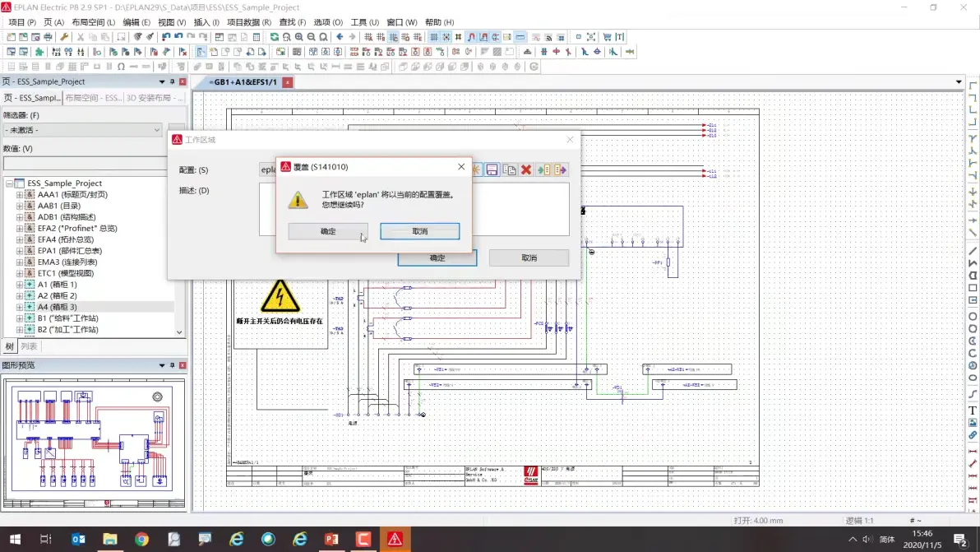Expand the B2 ("加工"工作站) node
This screenshot has height=552, width=980.
[20, 329]
